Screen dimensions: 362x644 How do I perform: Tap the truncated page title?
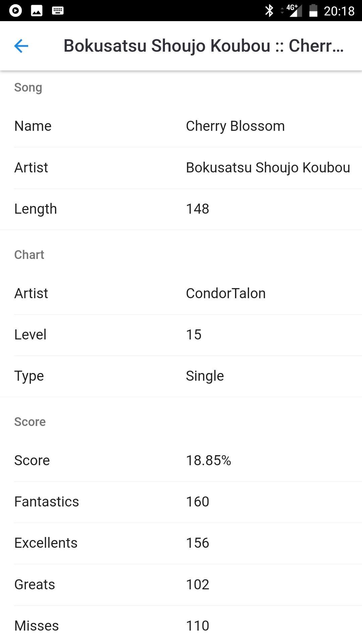click(203, 46)
